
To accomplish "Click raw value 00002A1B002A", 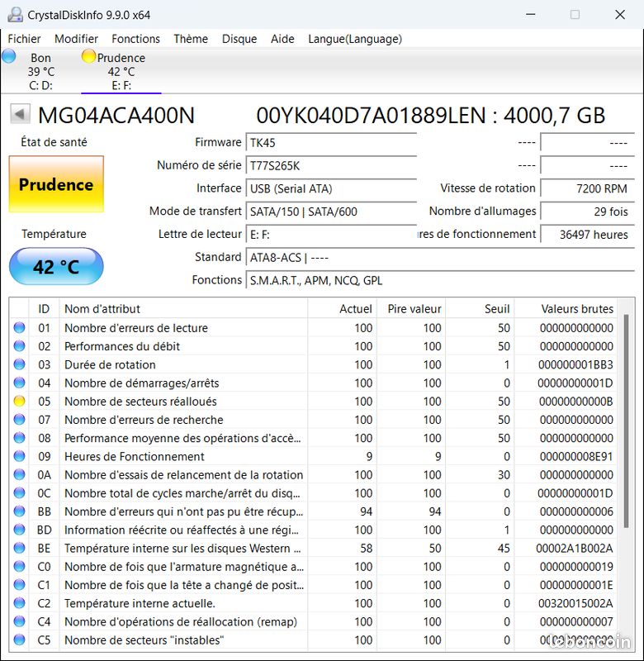I will click(x=574, y=548).
